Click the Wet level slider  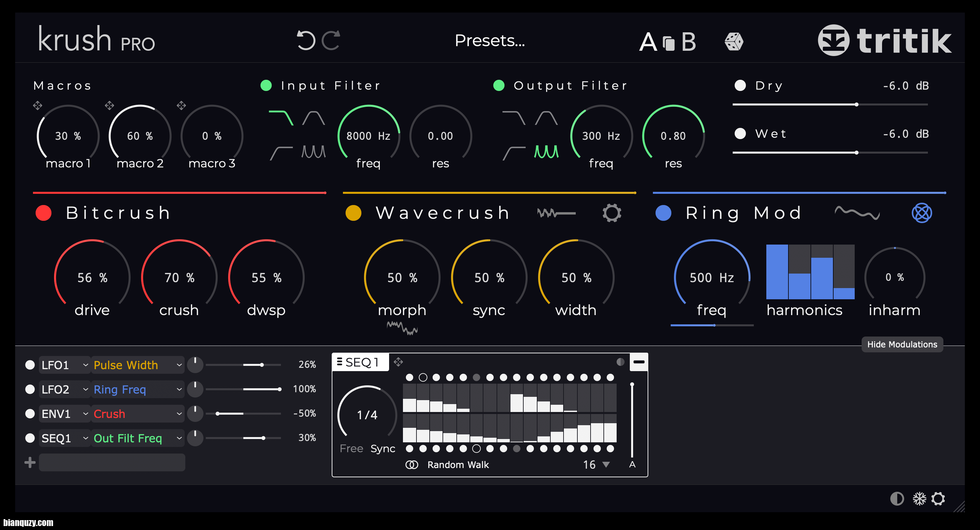click(x=830, y=153)
